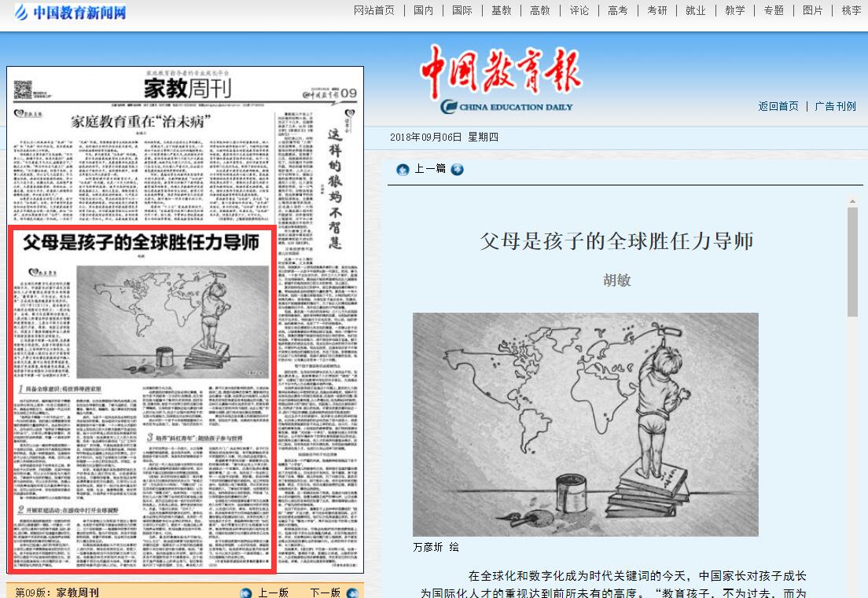Open the 专题 navigation item
The image size is (868, 598).
tap(774, 10)
